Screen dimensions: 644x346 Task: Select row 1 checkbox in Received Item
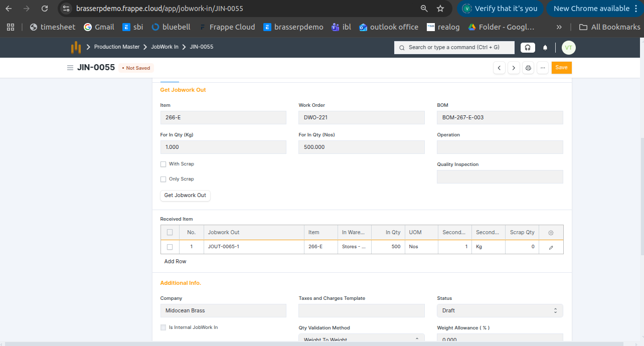[x=170, y=247]
